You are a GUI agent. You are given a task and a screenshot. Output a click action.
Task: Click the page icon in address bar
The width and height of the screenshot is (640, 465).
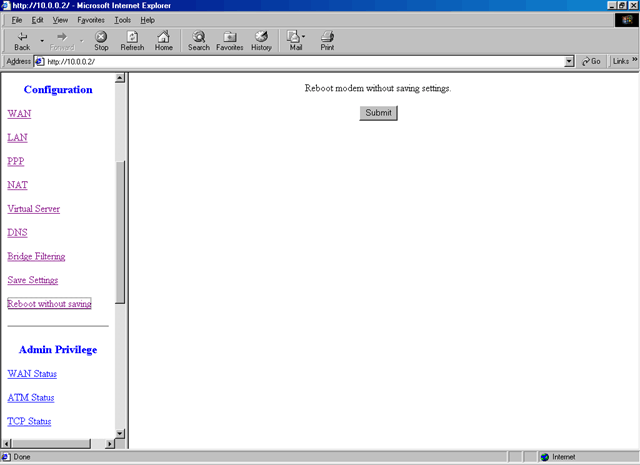[x=40, y=62]
